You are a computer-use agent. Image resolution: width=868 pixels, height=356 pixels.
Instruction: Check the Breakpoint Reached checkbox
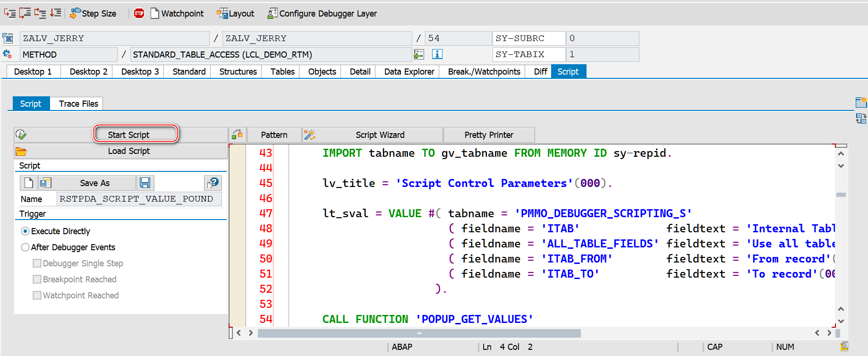(37, 280)
